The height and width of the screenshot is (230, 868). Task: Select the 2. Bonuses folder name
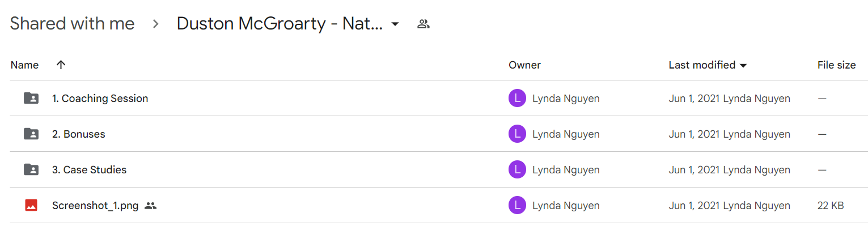[79, 134]
